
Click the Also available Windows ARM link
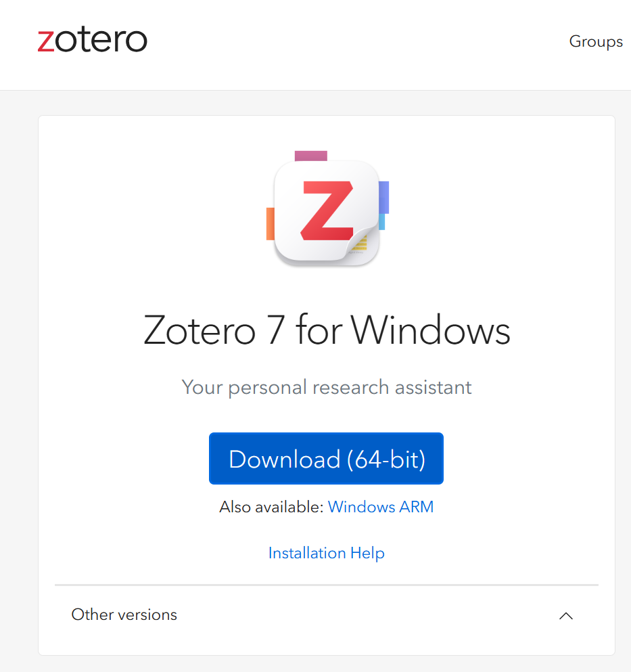380,507
